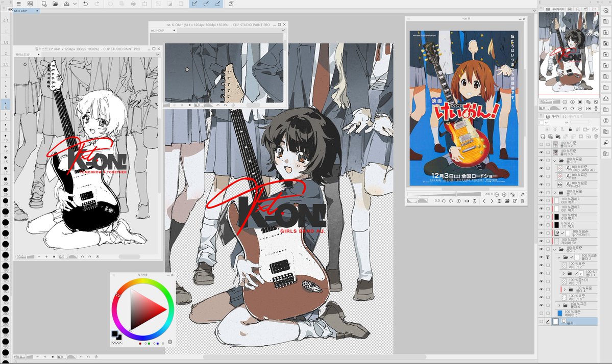Zoom out in sub view panel

pyautogui.click(x=497, y=194)
